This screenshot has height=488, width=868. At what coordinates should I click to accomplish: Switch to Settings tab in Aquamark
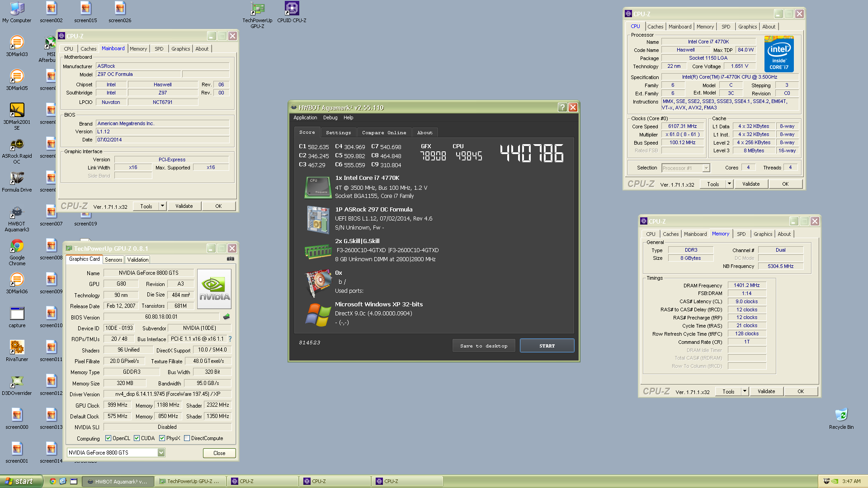tap(338, 132)
